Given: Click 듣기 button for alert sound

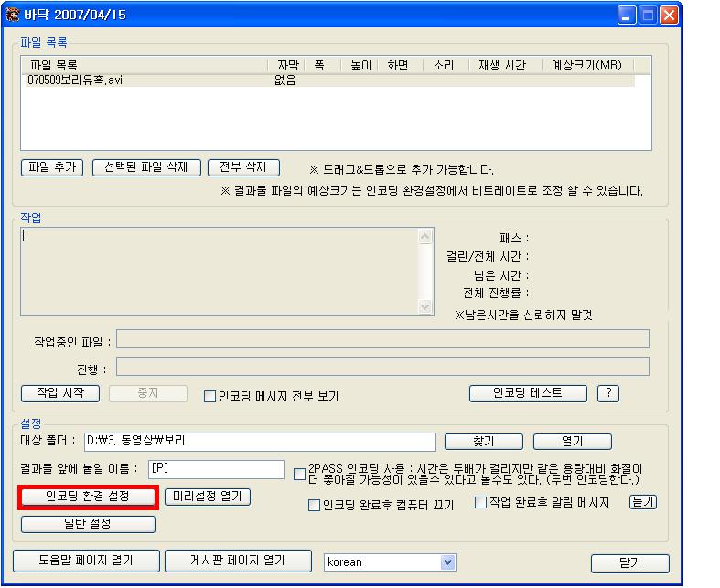Looking at the screenshot, I should point(643,502).
